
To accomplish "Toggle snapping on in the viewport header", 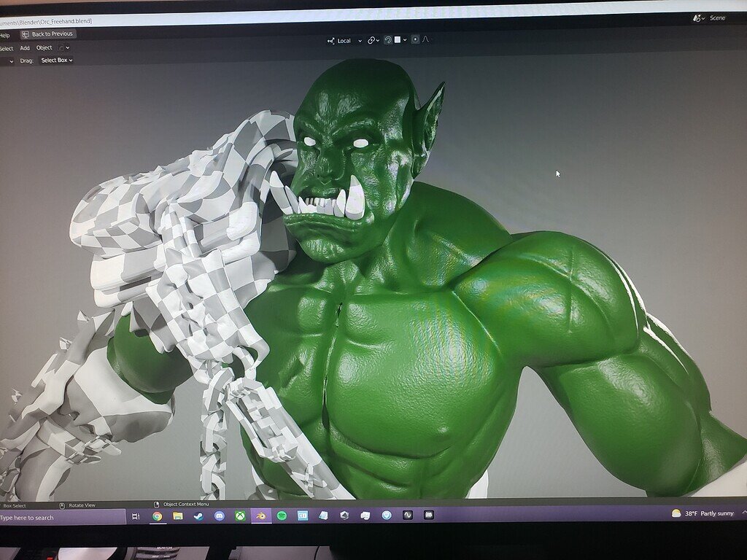I will tap(387, 40).
